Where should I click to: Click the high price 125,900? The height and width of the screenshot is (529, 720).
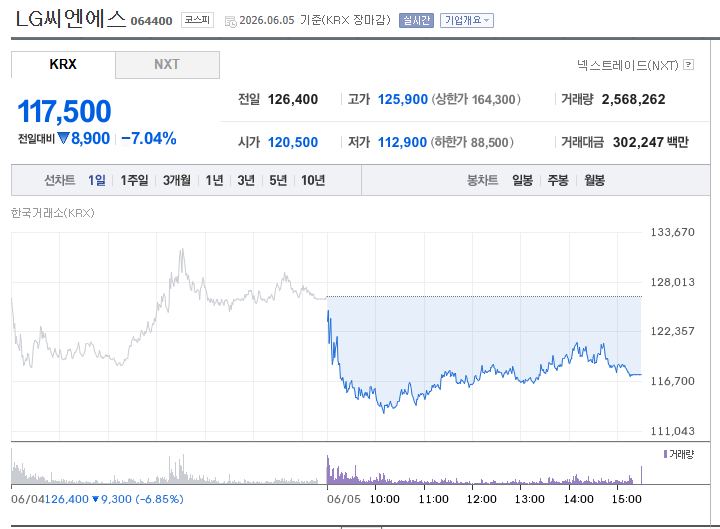tap(403, 99)
